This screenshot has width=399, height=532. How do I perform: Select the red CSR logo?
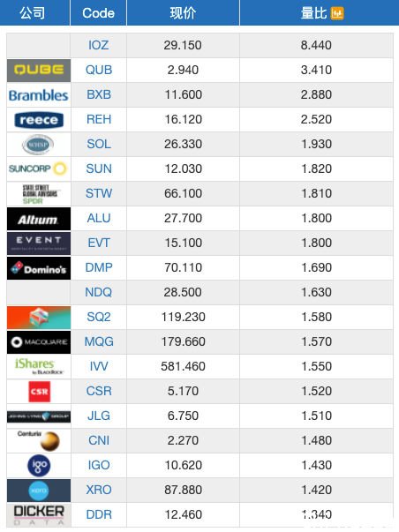40,392
